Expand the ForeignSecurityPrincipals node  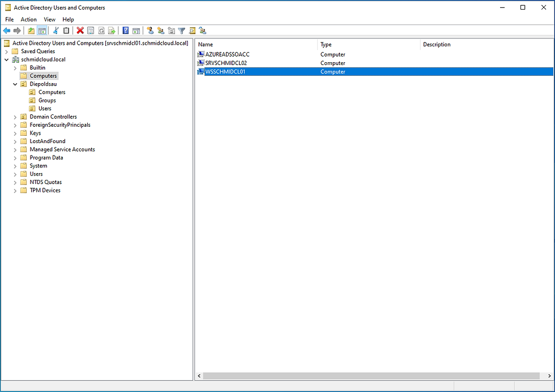click(x=15, y=125)
